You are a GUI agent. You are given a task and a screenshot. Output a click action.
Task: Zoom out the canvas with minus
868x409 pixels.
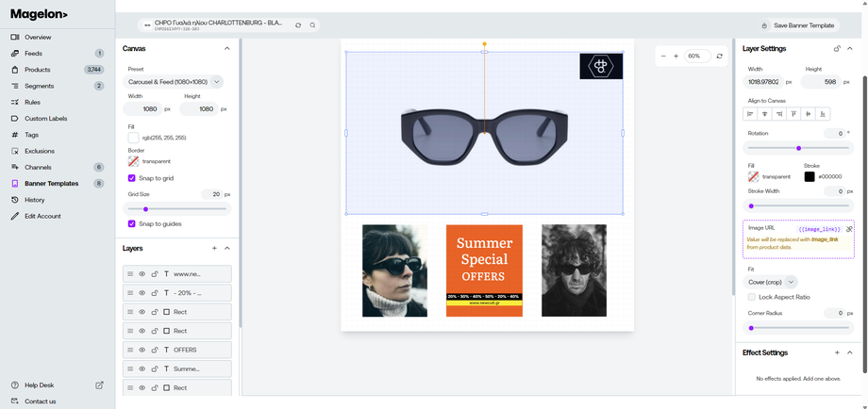click(x=664, y=56)
